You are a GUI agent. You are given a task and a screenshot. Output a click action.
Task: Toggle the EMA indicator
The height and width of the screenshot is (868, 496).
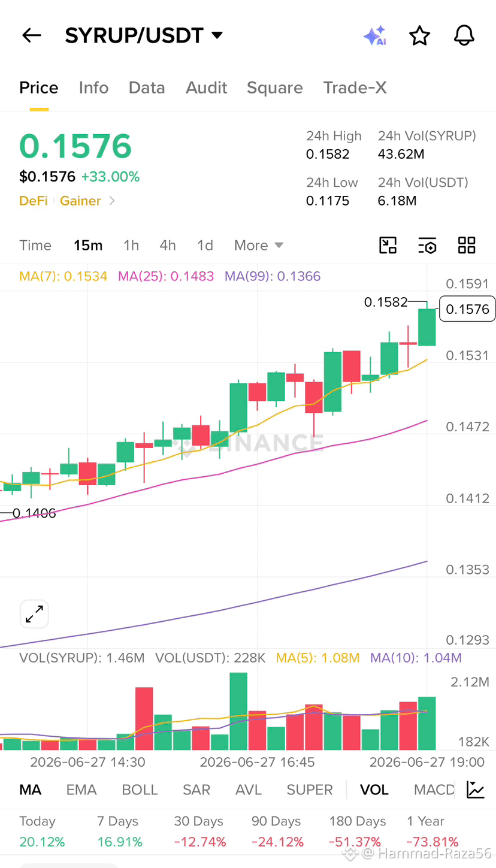click(x=81, y=790)
